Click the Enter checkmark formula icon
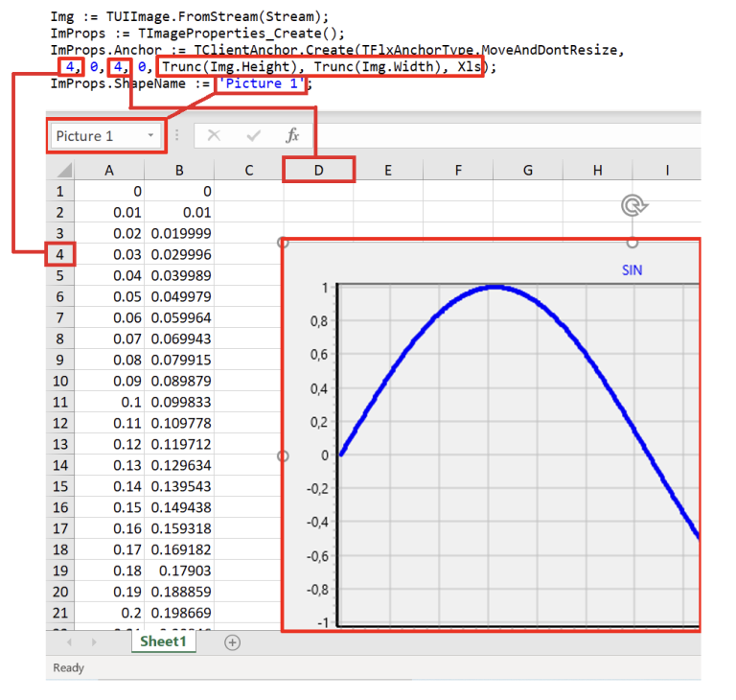736x700 pixels. pos(253,136)
